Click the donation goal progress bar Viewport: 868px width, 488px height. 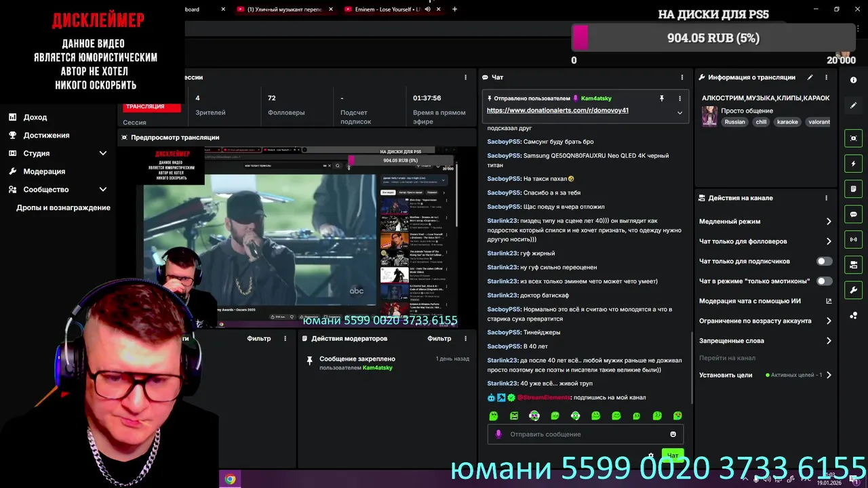click(x=714, y=38)
